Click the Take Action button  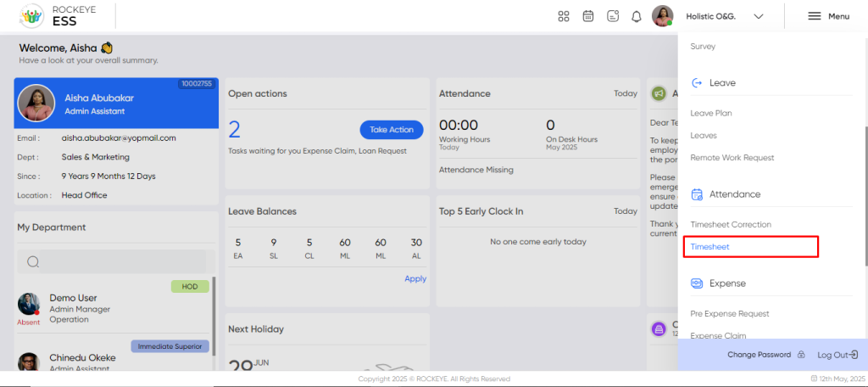[x=392, y=130]
